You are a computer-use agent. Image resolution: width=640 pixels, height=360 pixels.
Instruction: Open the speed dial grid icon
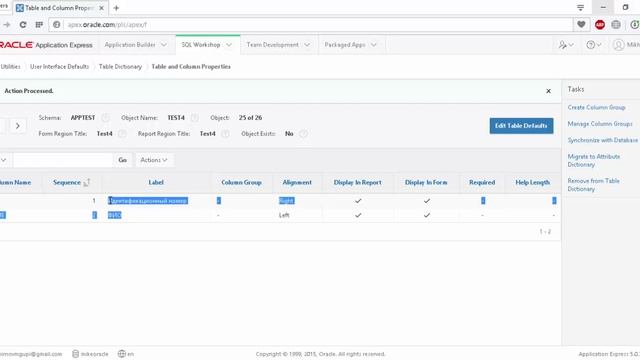click(39, 24)
